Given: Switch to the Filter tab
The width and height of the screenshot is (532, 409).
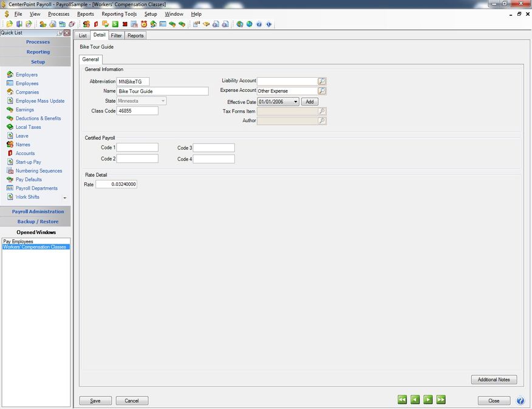Looking at the screenshot, I should [x=116, y=36].
